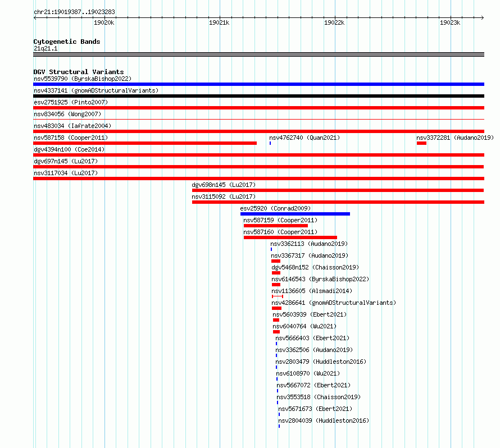Select the gray cytogenetic band bar

[258, 54]
